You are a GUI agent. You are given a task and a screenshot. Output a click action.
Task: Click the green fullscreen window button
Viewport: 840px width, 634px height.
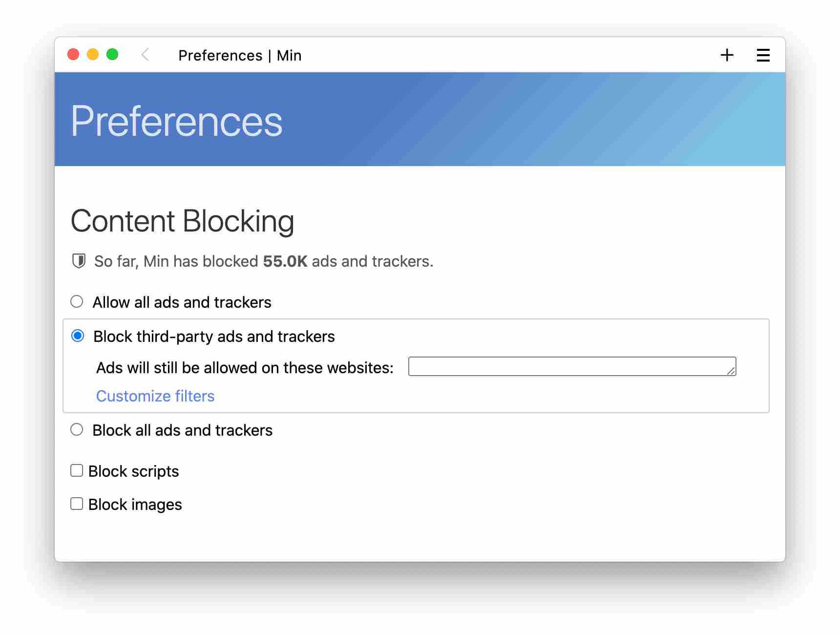click(x=112, y=54)
